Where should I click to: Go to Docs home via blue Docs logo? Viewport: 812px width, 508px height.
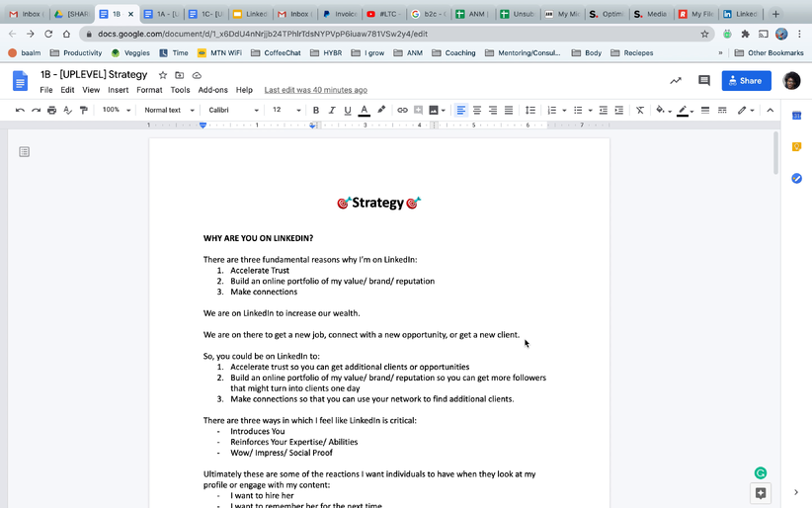point(20,81)
